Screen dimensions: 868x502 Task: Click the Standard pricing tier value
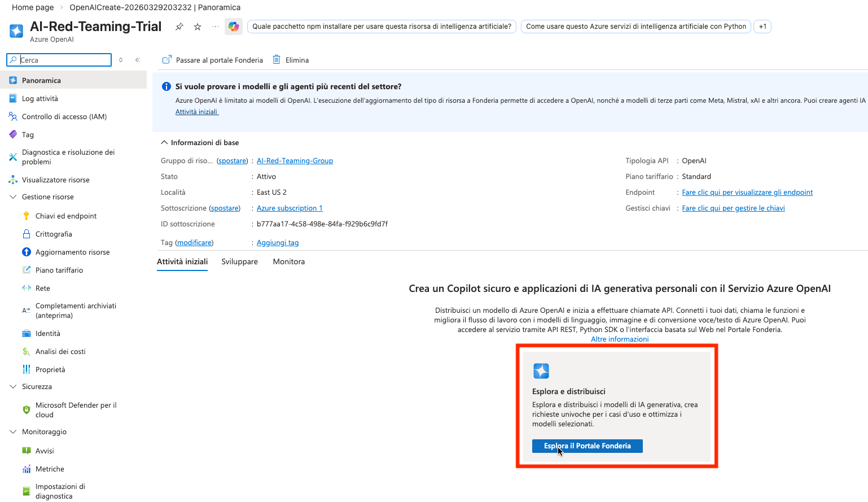[696, 177]
